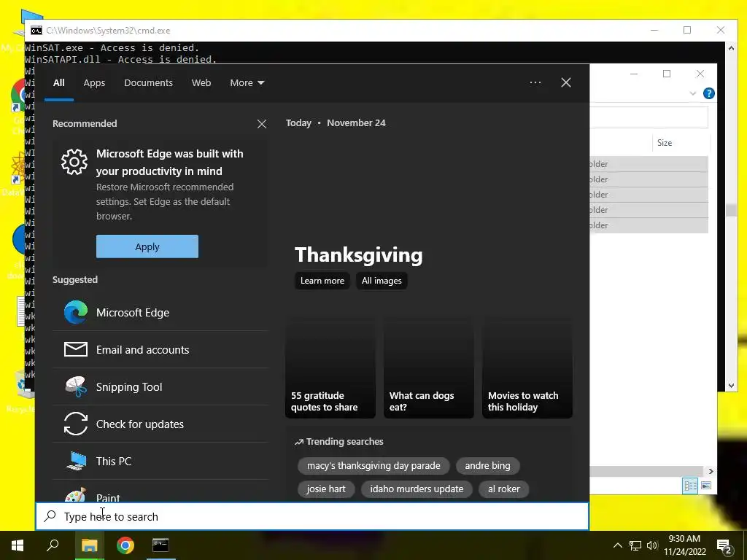
Task: Search macy's thanksgiving day parade trend
Action: coord(373,466)
